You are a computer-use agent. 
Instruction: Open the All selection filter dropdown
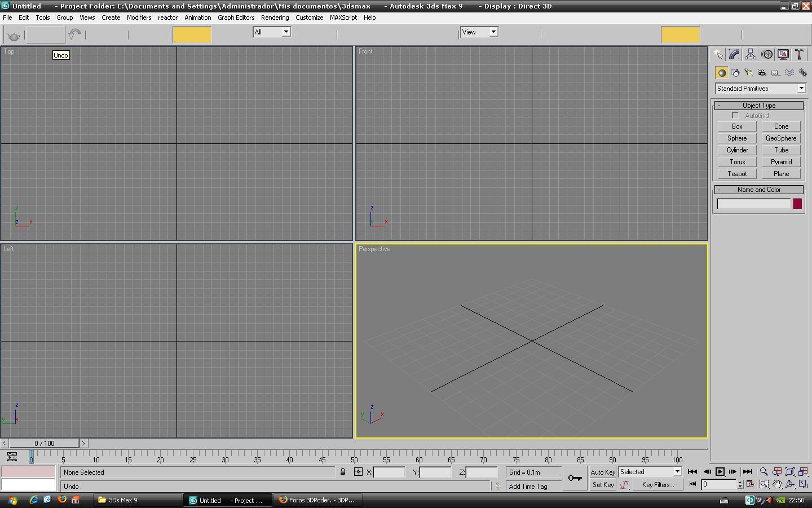coord(272,32)
